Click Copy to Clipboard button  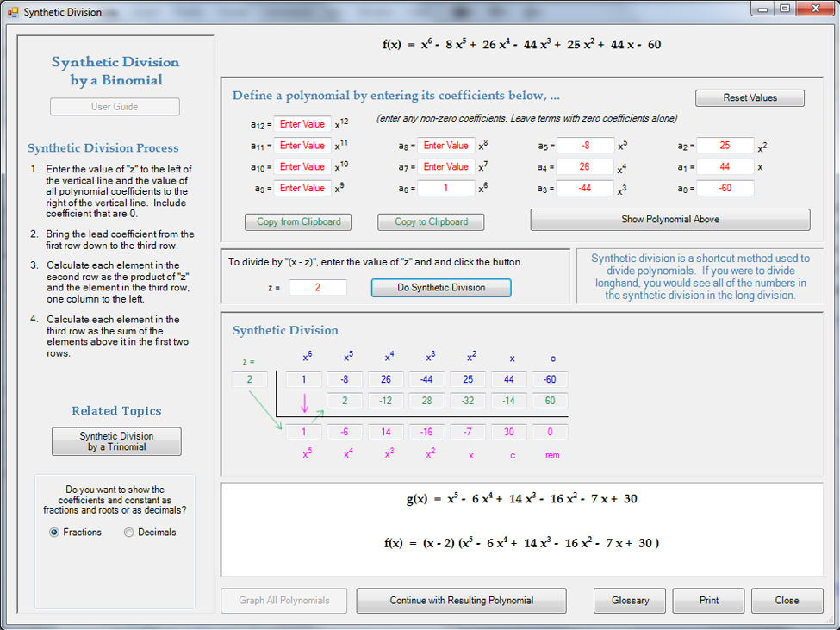coord(431,222)
